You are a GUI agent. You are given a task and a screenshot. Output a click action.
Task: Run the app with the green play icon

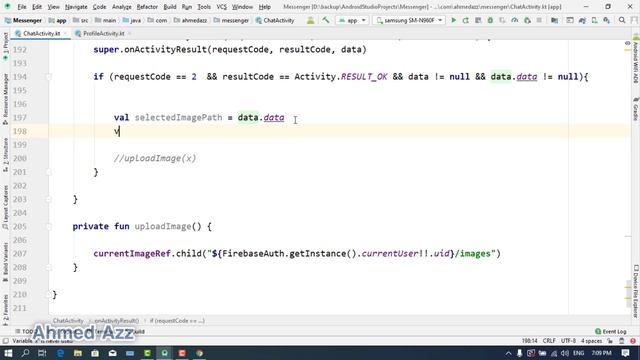(x=453, y=20)
